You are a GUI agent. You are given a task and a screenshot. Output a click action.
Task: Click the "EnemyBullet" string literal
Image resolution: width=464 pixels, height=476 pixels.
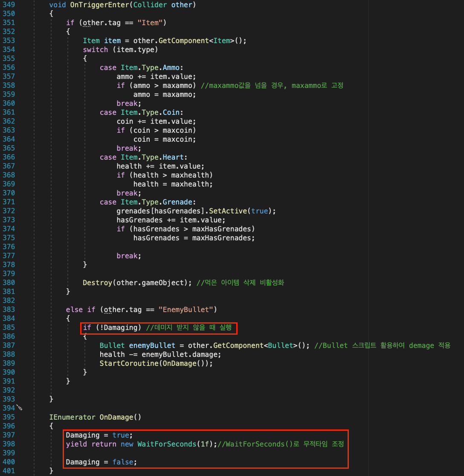186,310
